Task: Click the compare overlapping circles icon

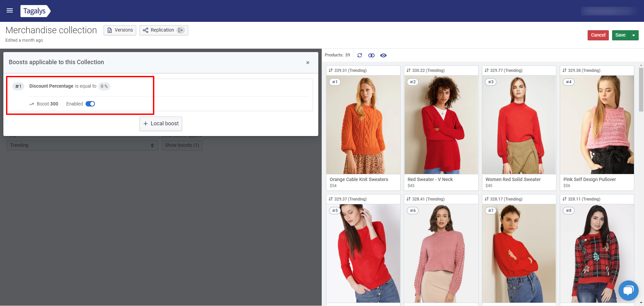Action: (x=371, y=55)
